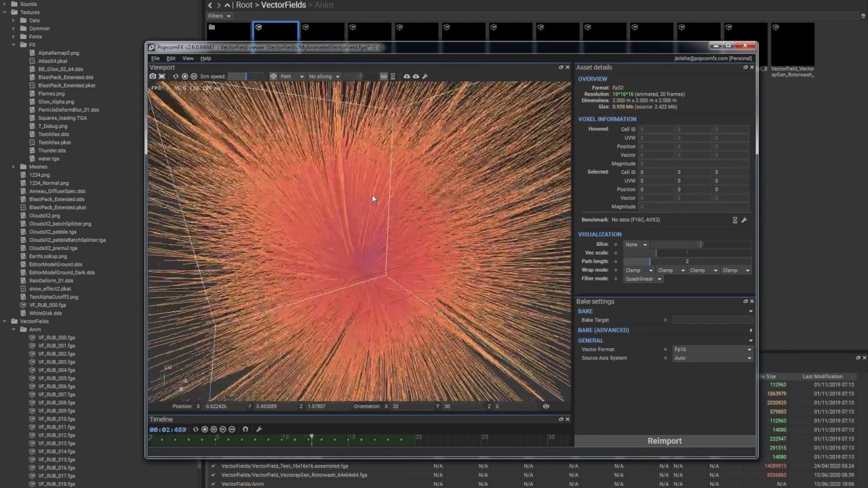
Task: Click the timeline loop icon
Action: point(195,429)
